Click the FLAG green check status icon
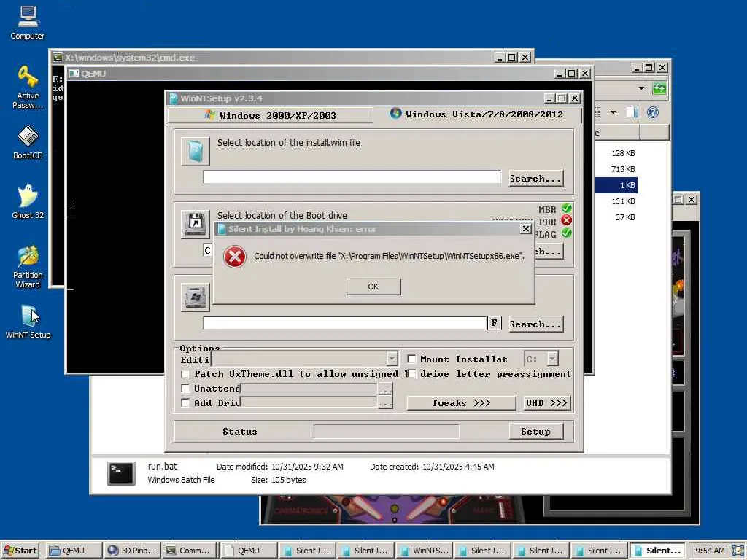 [x=566, y=233]
